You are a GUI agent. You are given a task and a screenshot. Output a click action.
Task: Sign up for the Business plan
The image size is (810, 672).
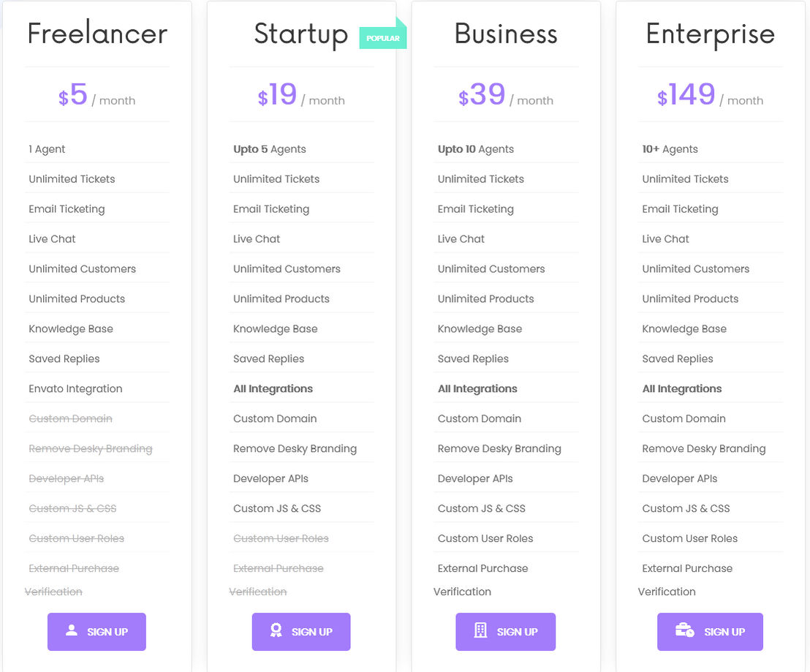click(x=506, y=632)
